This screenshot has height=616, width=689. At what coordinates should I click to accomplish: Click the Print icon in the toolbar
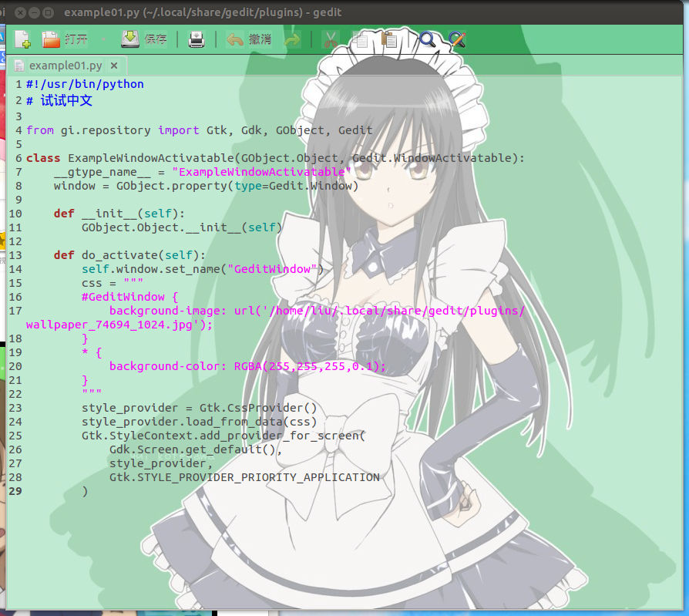(197, 39)
